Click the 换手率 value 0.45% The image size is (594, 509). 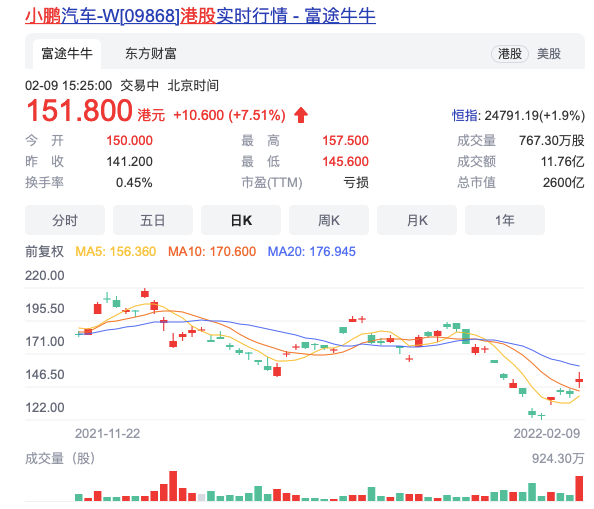pyautogui.click(x=134, y=183)
